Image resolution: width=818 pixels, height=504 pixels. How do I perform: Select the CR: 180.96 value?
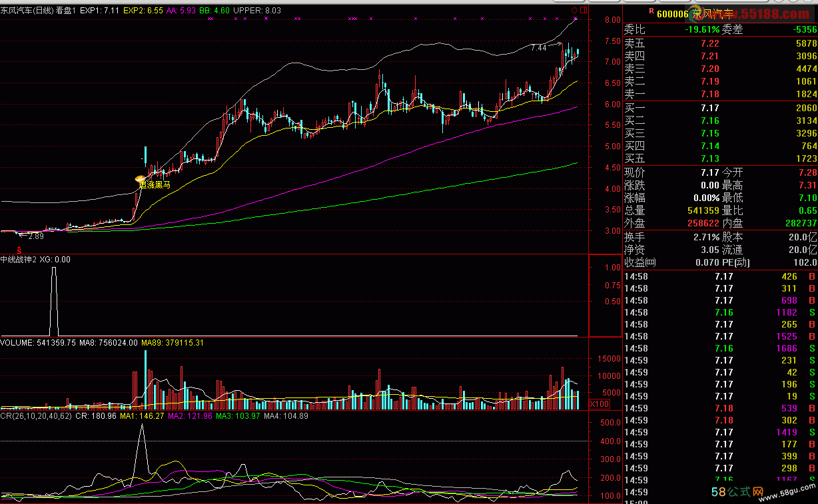[x=96, y=416]
